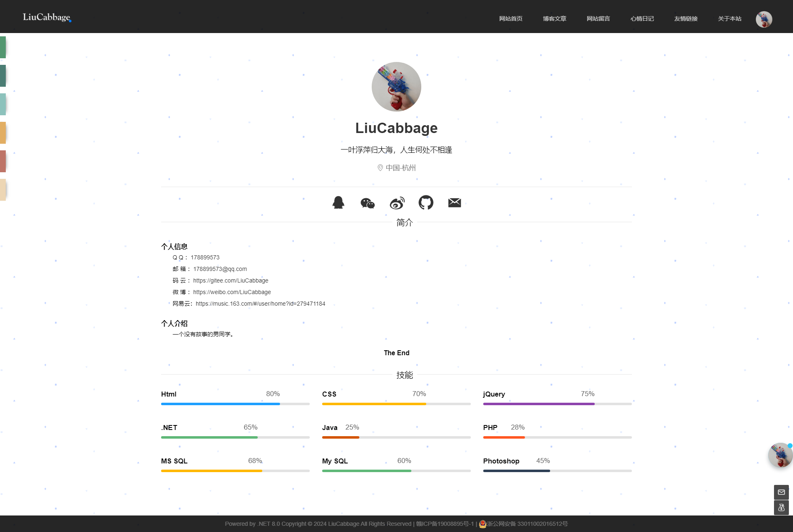Image resolution: width=793 pixels, height=532 pixels.
Task: Go to 博客文章 menu item
Action: (554, 19)
